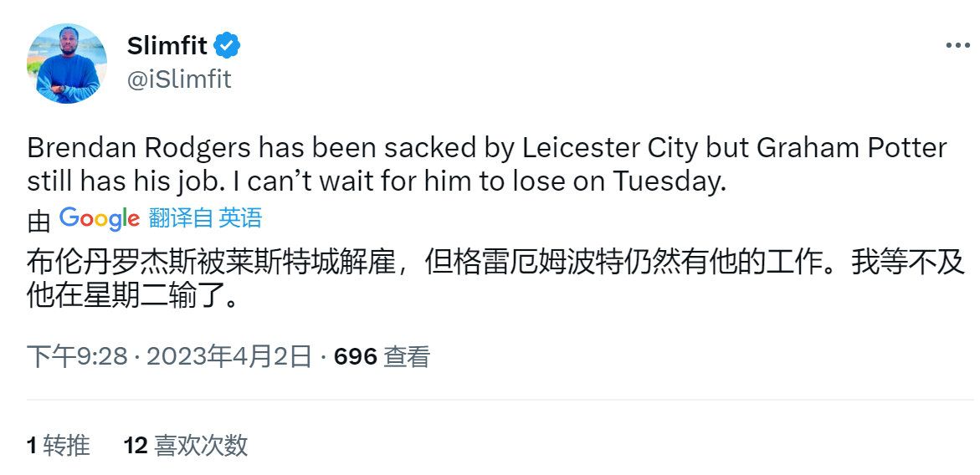This screenshot has width=980, height=475.
Task: Click the blue verified badge
Action: [x=228, y=46]
